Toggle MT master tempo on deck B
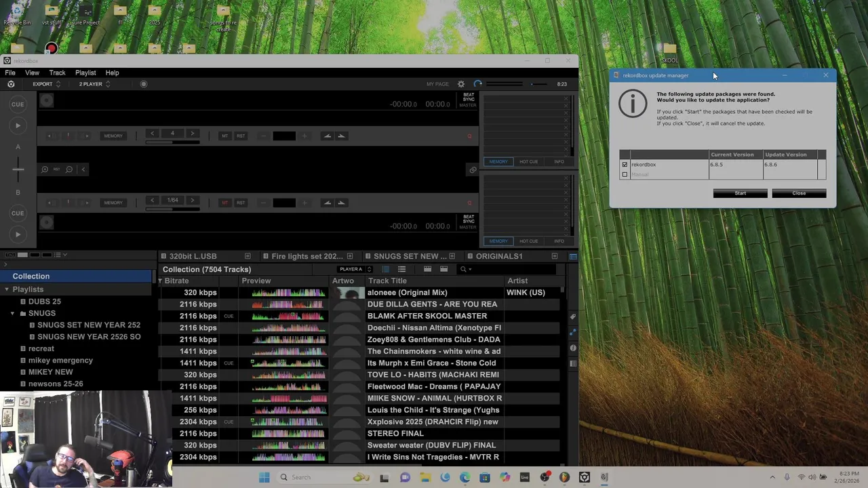Viewport: 868px width, 488px height. tap(224, 203)
